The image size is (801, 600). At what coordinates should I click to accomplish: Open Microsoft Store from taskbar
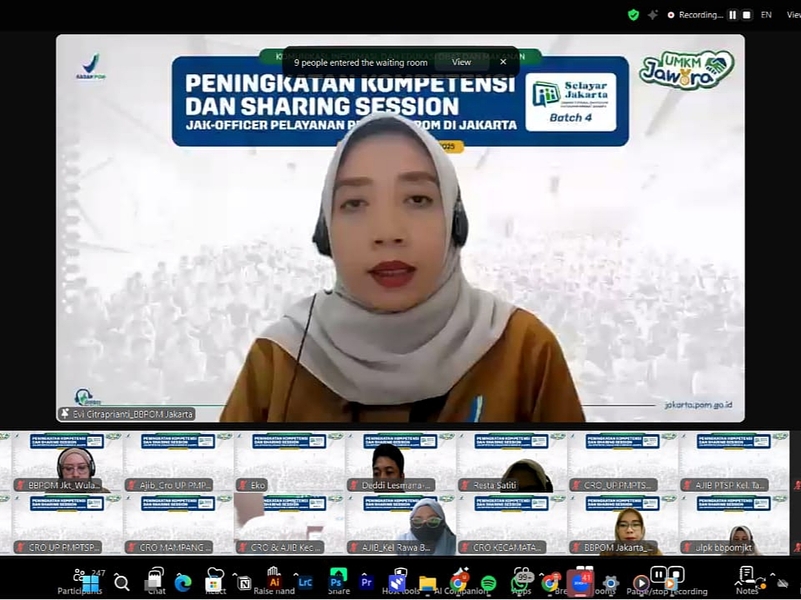(x=214, y=583)
